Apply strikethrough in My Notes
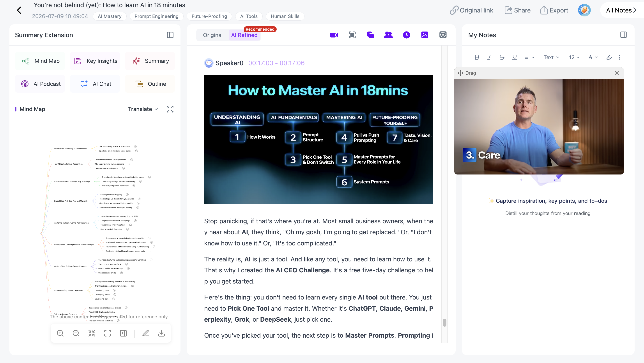 point(502,57)
